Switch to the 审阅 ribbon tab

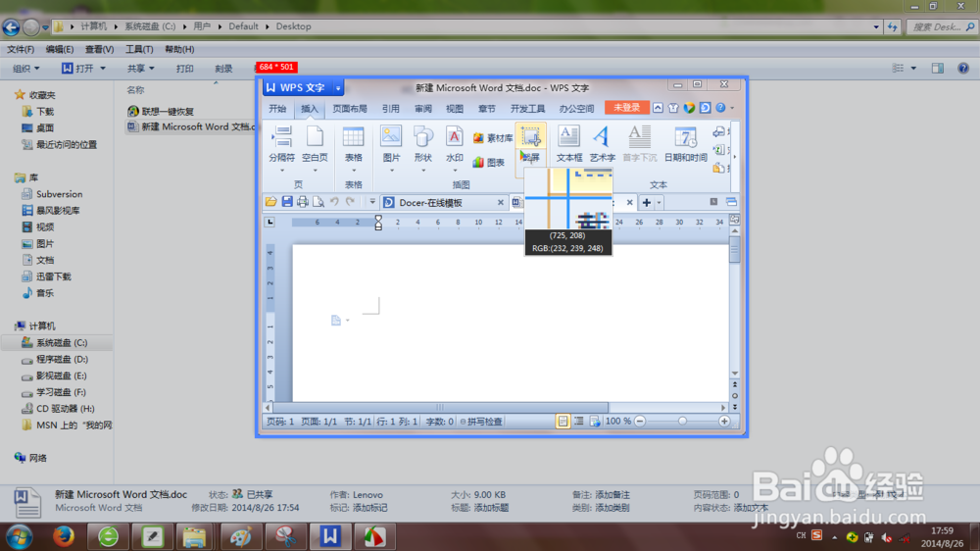[423, 108]
